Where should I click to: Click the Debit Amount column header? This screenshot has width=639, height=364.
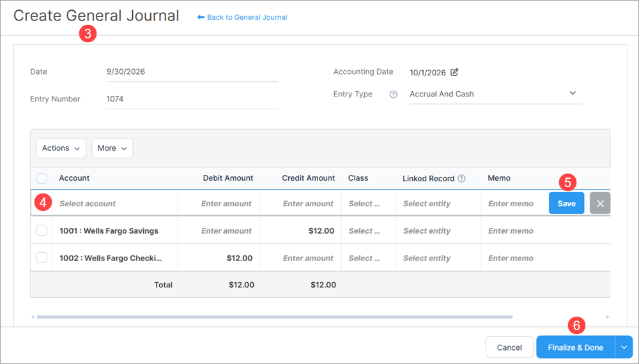coord(228,178)
